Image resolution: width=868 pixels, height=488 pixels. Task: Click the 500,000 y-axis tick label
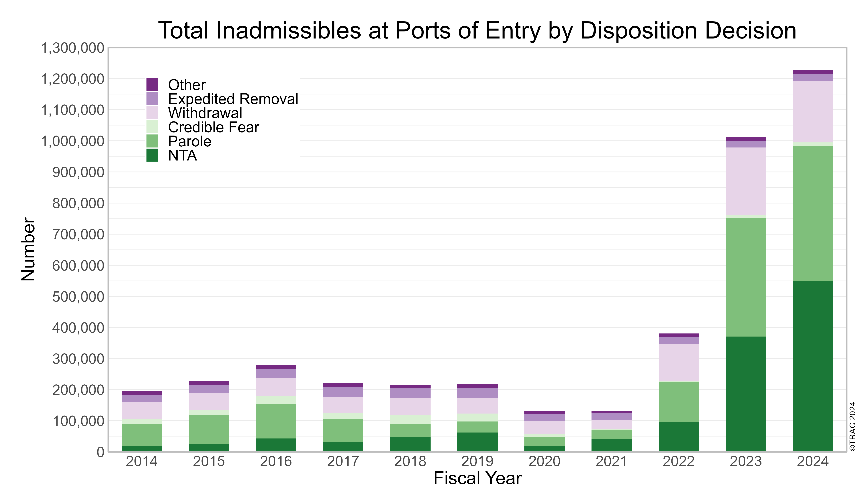[78, 297]
